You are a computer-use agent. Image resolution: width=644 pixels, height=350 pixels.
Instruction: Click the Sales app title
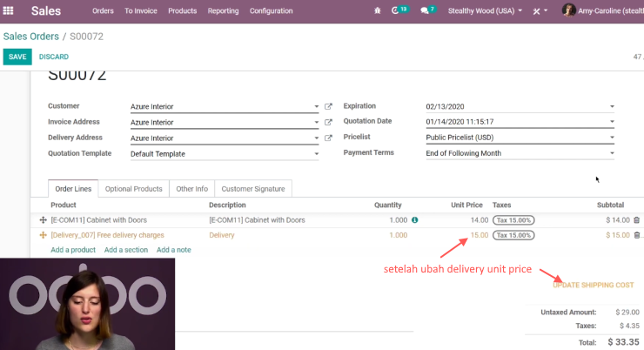(46, 11)
